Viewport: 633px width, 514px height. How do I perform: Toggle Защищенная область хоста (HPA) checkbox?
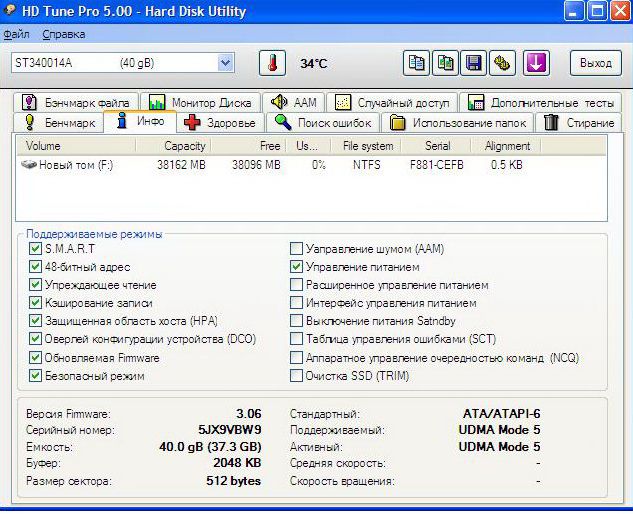(x=35, y=321)
